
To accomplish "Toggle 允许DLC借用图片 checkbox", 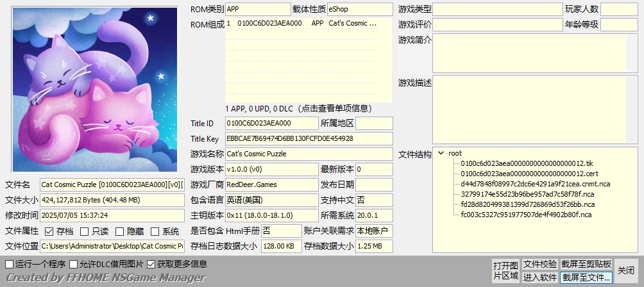I will (74, 264).
